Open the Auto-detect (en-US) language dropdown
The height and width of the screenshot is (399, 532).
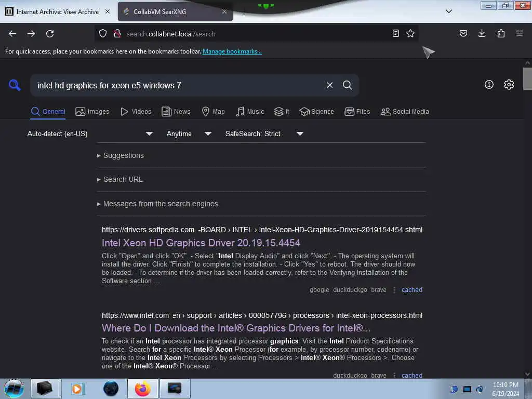click(x=90, y=134)
